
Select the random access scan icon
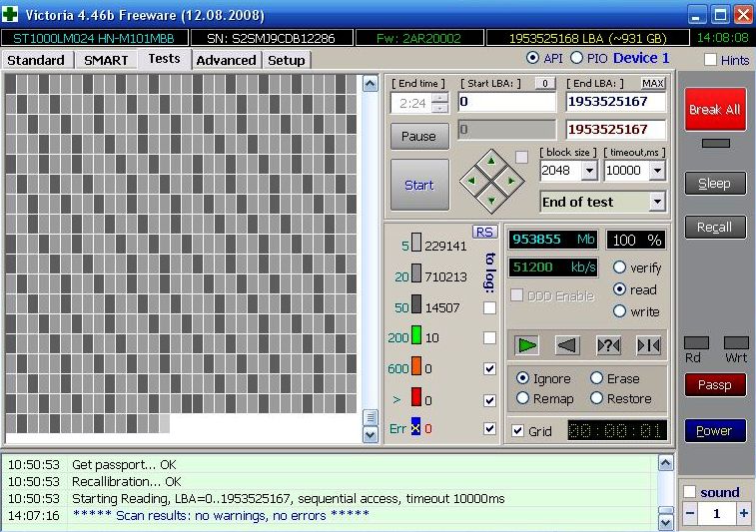(x=608, y=345)
